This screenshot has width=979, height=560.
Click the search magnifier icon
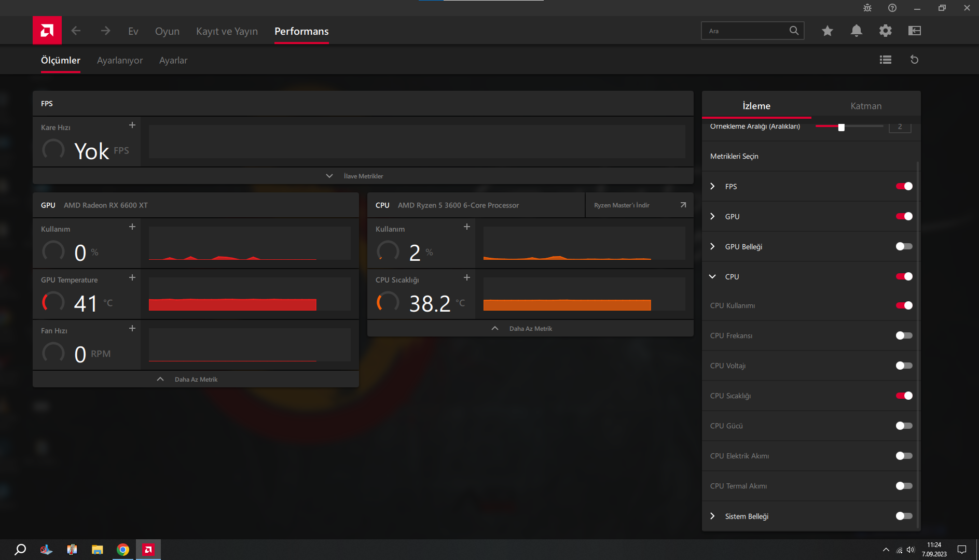point(794,31)
